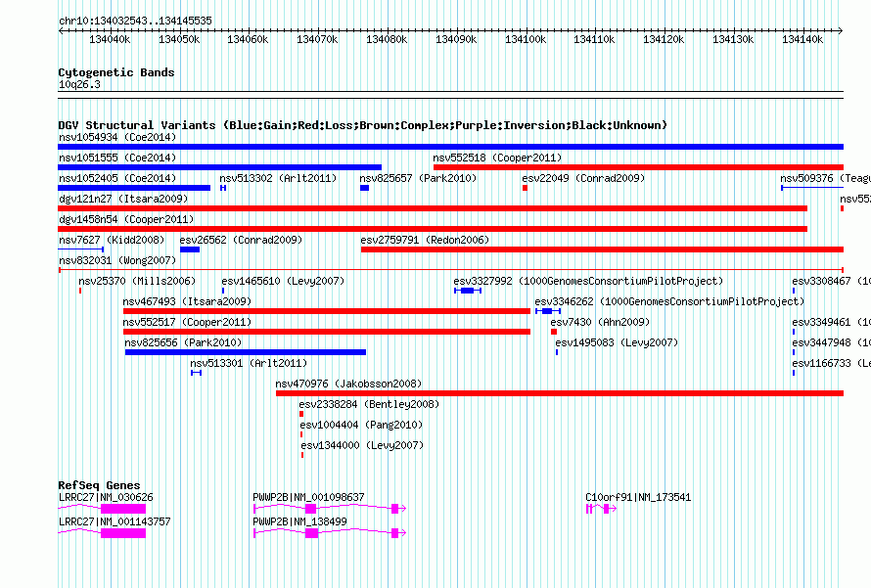The height and width of the screenshot is (588, 871).
Task: Select the nsv825656 (Park2010) blue bar
Action: (x=246, y=352)
